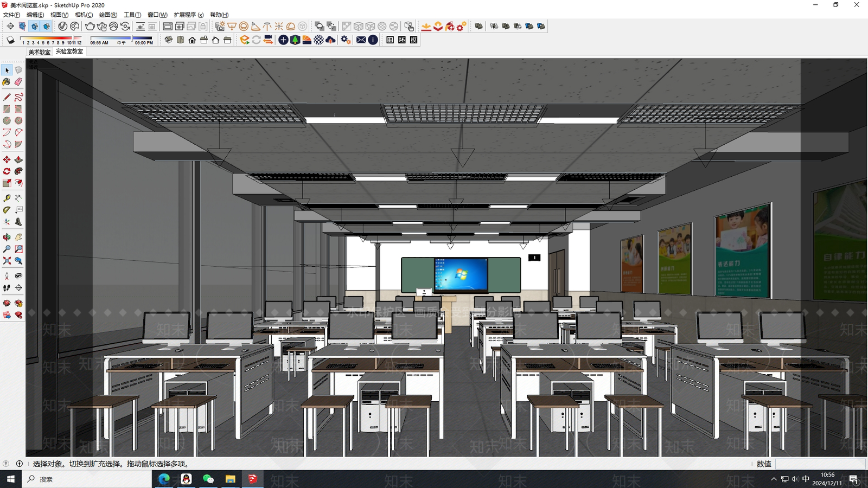Select the Walk footprints tool

7,288
